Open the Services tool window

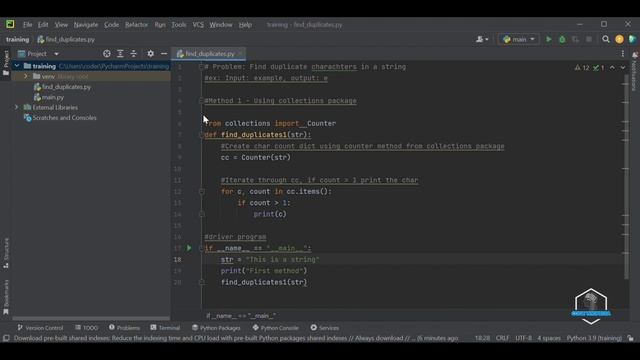point(324,327)
